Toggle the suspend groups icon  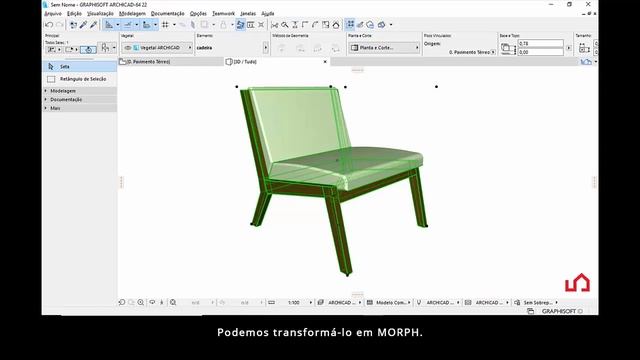click(x=240, y=25)
